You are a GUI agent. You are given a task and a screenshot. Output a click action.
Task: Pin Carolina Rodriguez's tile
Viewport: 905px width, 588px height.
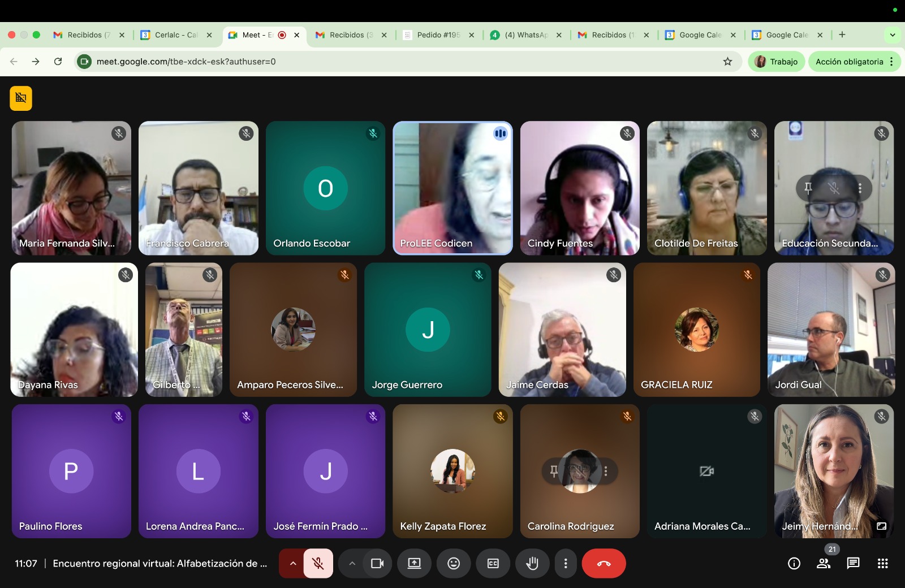click(554, 471)
